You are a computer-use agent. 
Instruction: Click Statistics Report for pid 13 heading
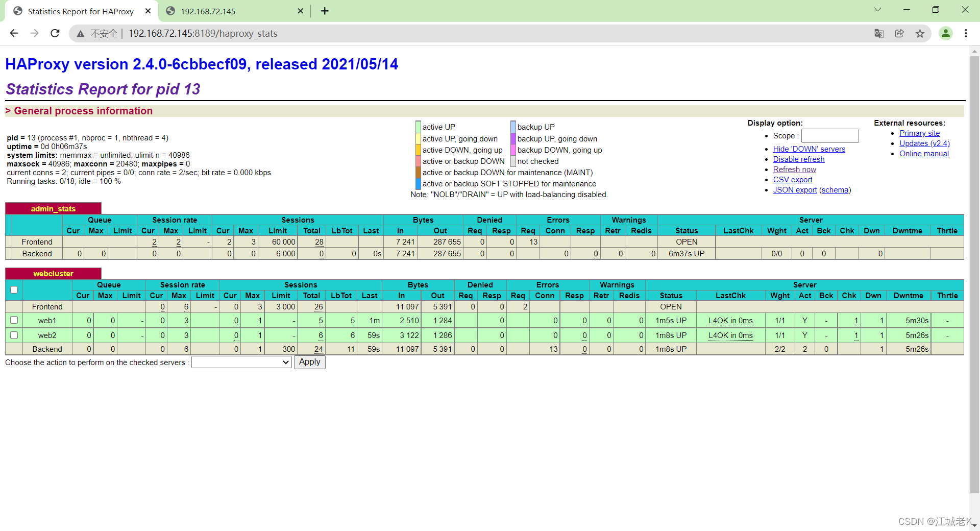(x=103, y=89)
